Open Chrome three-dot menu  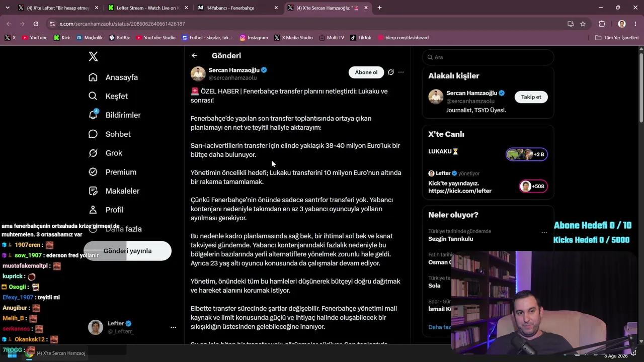tap(635, 24)
